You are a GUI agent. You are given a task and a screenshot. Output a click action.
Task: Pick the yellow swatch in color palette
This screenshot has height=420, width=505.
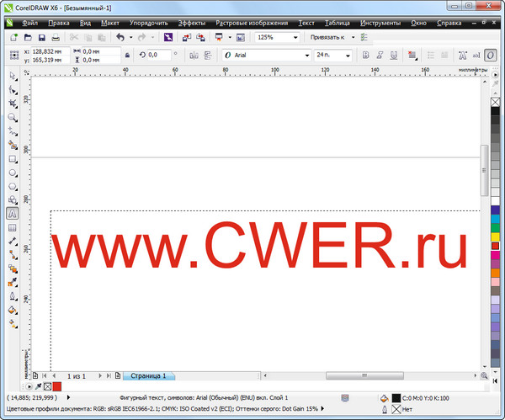pyautogui.click(x=495, y=237)
